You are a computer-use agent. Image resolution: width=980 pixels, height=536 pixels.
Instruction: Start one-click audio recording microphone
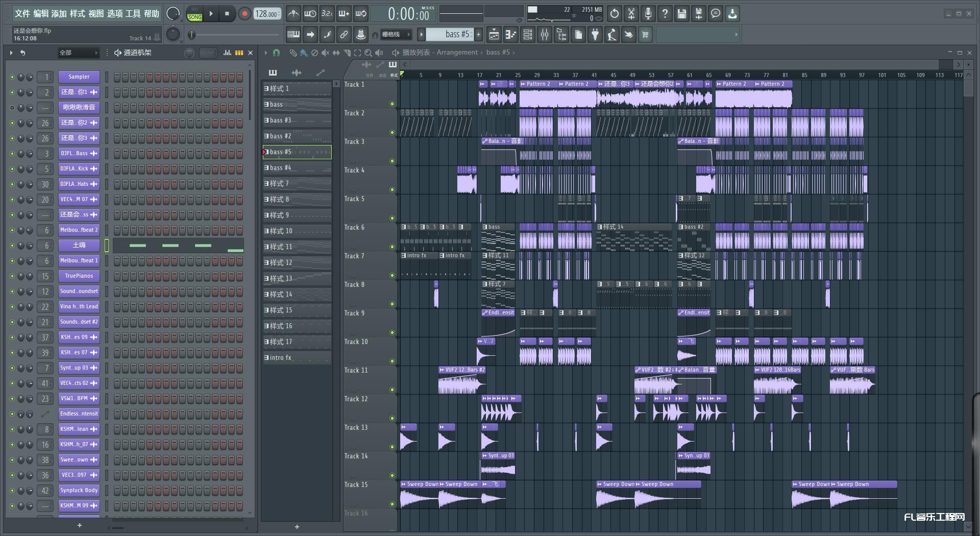click(648, 14)
